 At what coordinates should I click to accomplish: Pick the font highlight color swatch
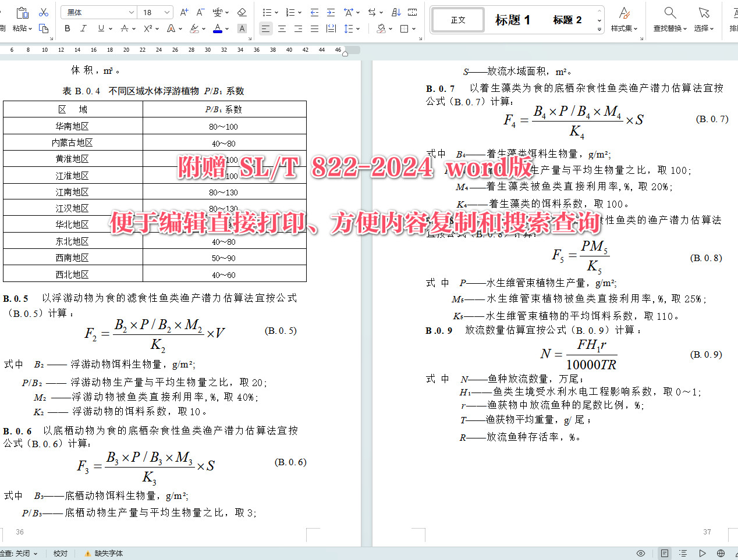click(194, 28)
